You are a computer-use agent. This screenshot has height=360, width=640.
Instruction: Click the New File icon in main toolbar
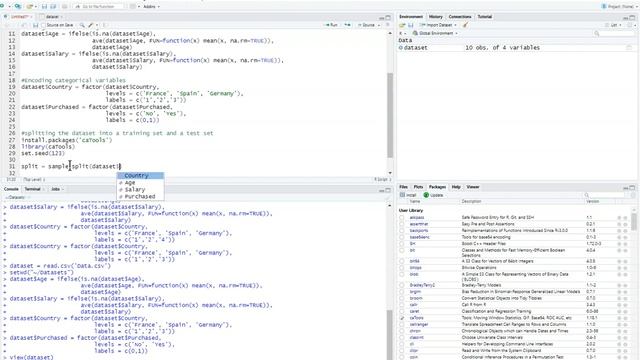tap(3, 7)
